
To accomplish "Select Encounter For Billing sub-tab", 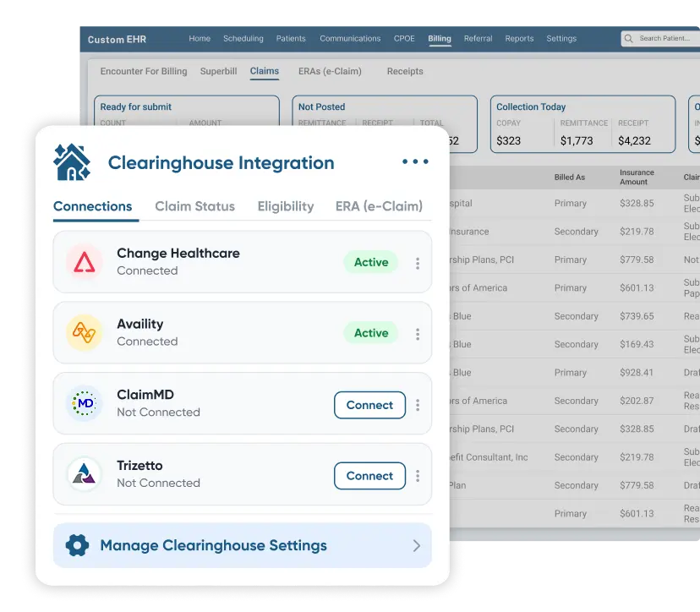I will 144,71.
